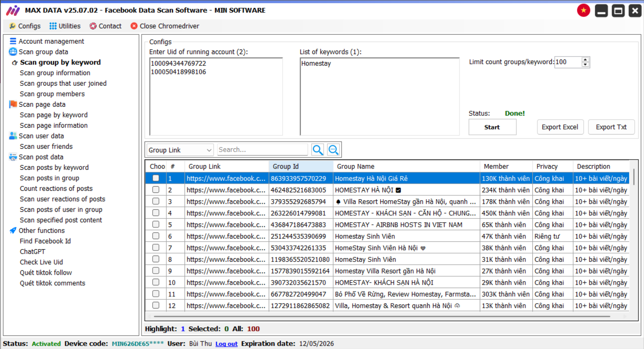Click the Utilities grid icon
The height and width of the screenshot is (349, 644).
[x=53, y=26]
